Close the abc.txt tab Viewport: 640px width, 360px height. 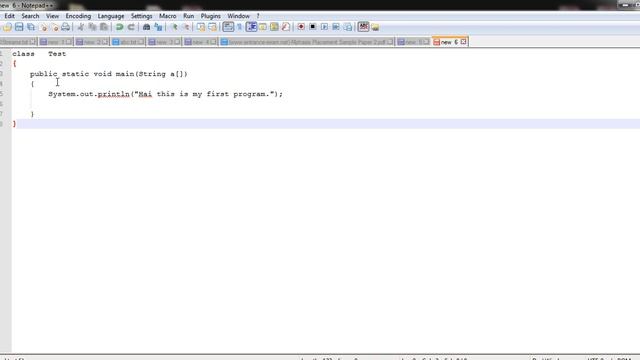(x=141, y=42)
